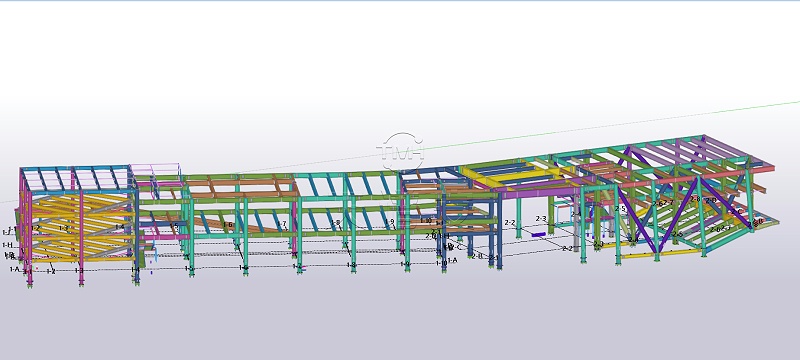Select grid label 1-H on the left edge

point(7,245)
